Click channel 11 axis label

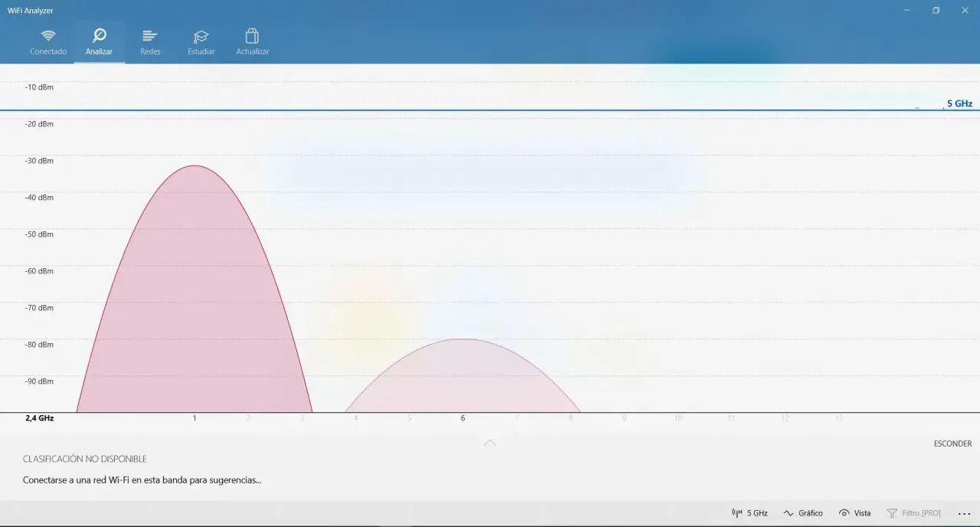731,418
